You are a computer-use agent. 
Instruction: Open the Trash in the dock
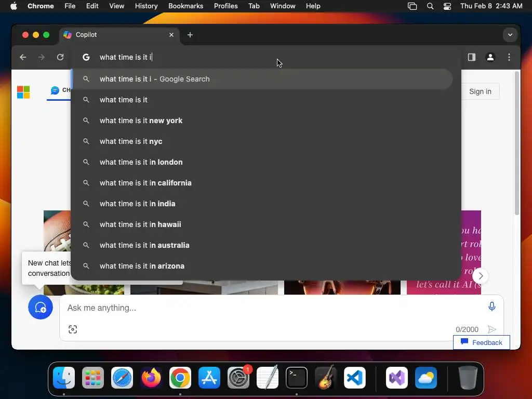click(x=468, y=378)
